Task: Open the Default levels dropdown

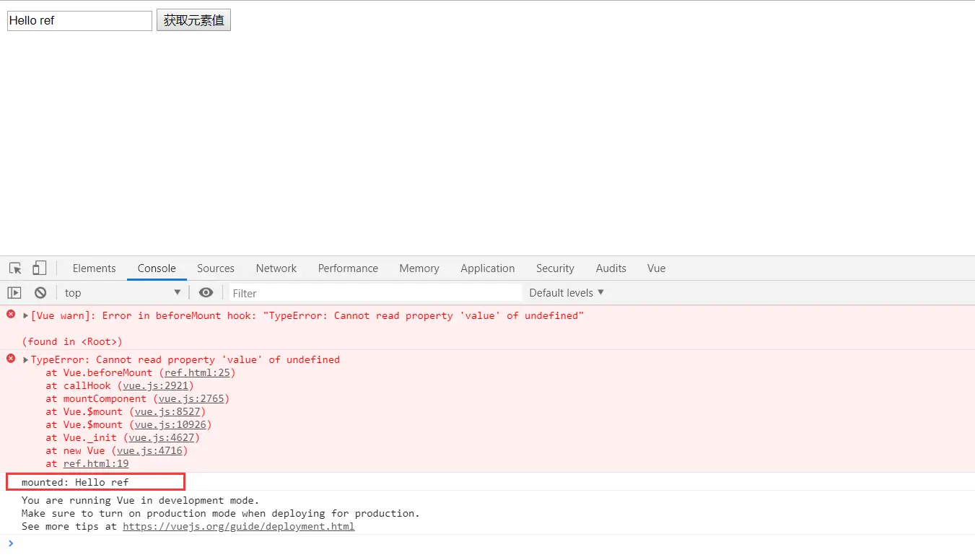Action: pyautogui.click(x=567, y=292)
